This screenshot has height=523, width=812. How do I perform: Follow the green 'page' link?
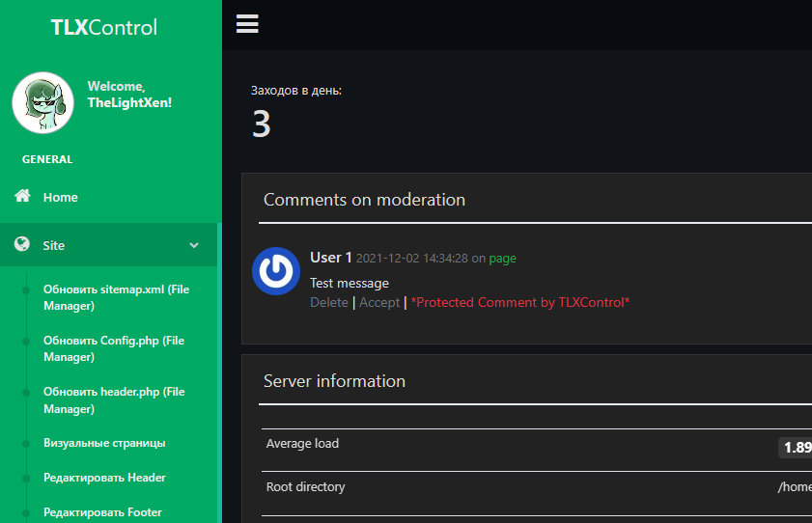(x=502, y=259)
